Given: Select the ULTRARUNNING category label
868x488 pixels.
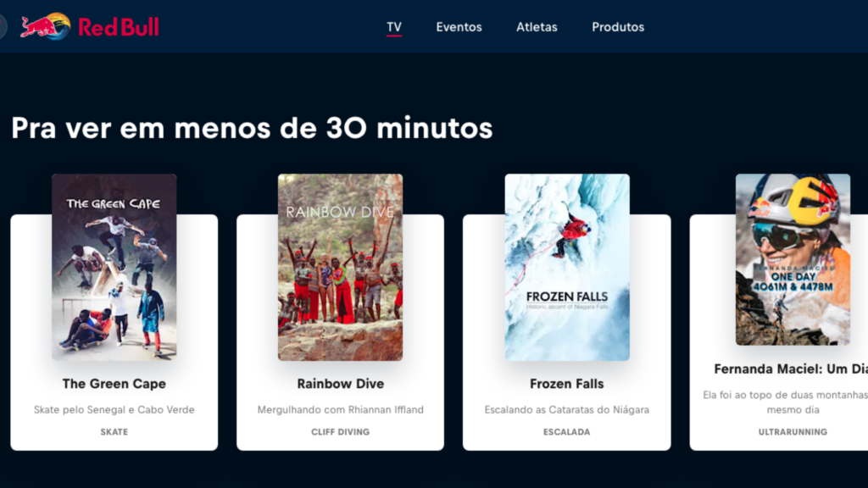Looking at the screenshot, I should coord(793,432).
